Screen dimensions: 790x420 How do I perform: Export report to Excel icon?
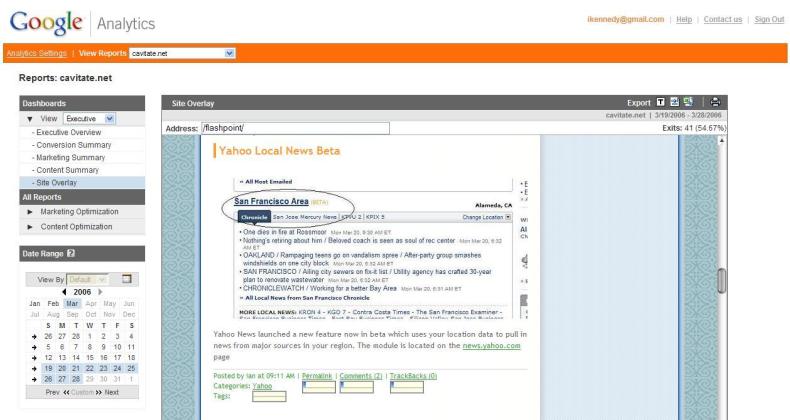688,102
